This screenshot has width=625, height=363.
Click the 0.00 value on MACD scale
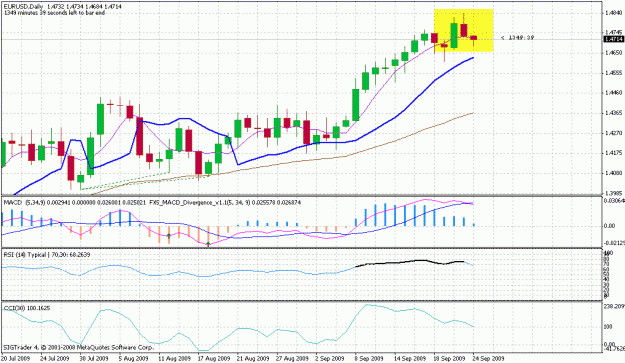coord(609,226)
